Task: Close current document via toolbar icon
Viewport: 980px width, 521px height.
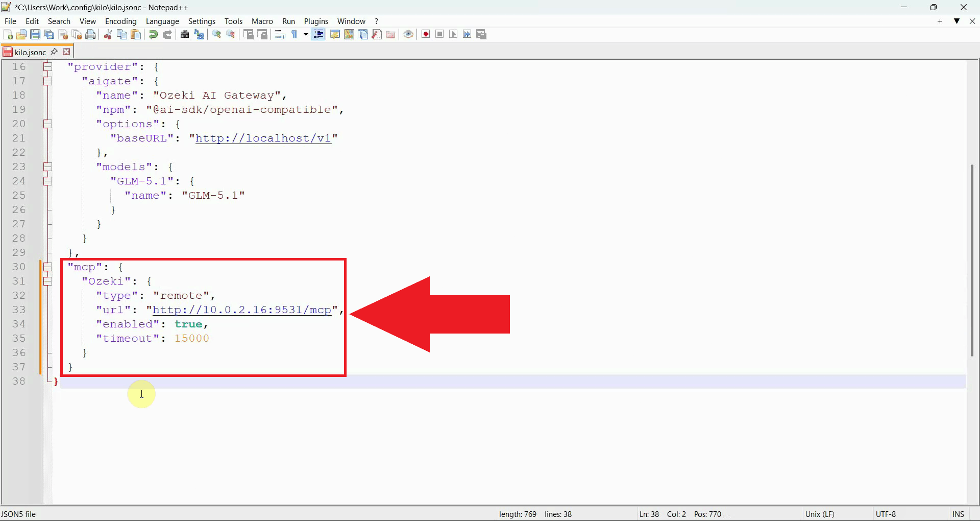Action: click(x=63, y=34)
